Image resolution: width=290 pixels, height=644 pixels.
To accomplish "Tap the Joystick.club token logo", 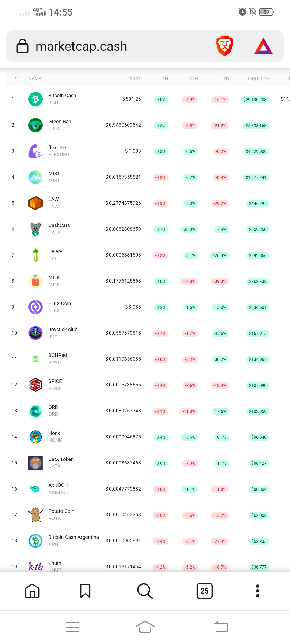I will tap(35, 333).
